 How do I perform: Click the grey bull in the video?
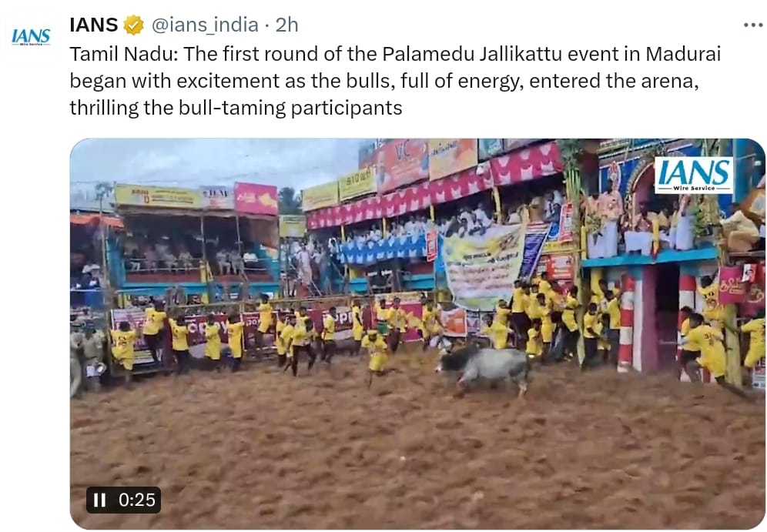coord(484,368)
